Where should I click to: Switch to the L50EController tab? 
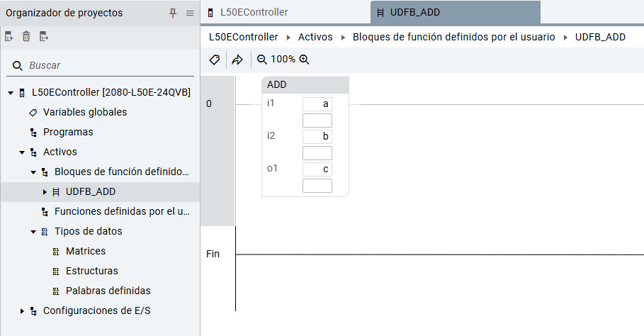(254, 13)
